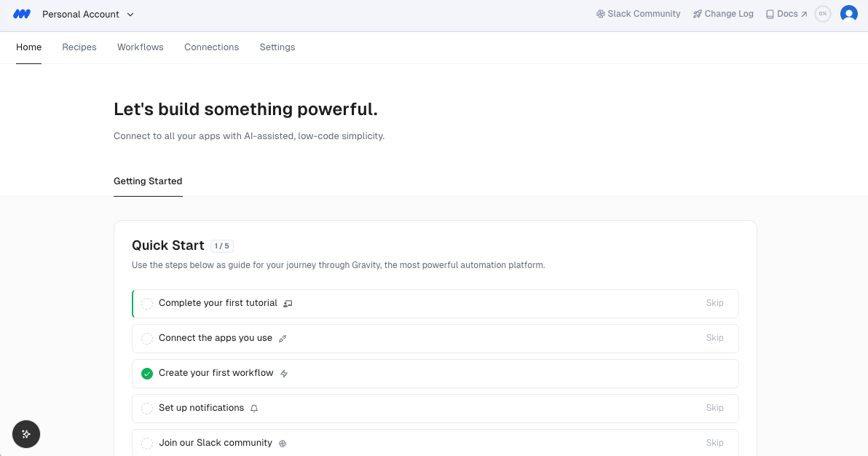This screenshot has width=868, height=456.
Task: Open the 'Complete your first tutorial' step
Action: [x=435, y=304]
